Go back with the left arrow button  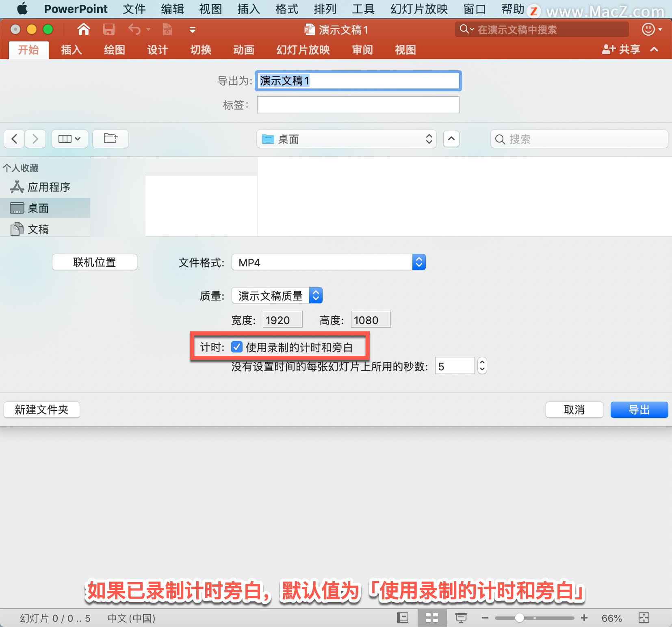pyautogui.click(x=14, y=139)
